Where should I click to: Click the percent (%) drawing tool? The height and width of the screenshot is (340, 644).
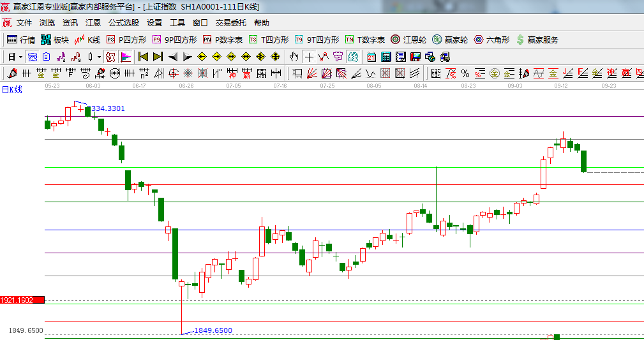click(x=465, y=73)
